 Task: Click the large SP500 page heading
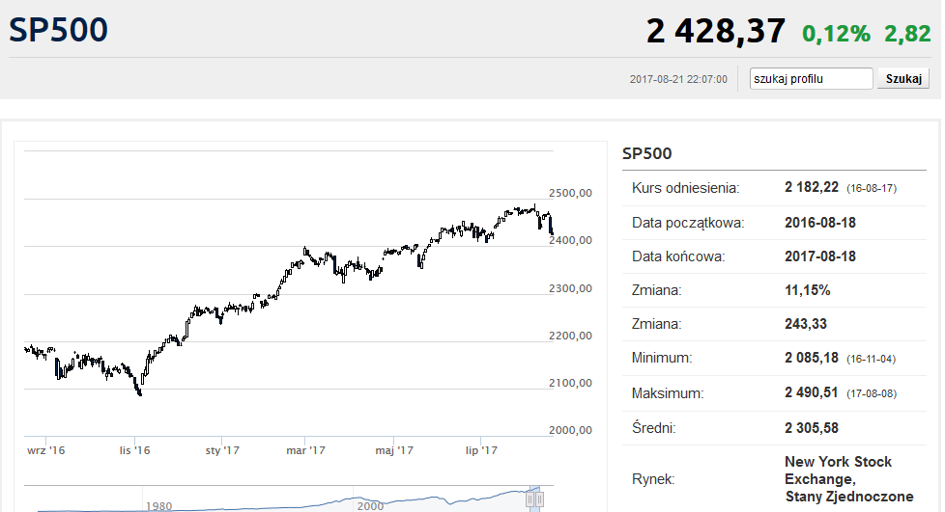(58, 30)
